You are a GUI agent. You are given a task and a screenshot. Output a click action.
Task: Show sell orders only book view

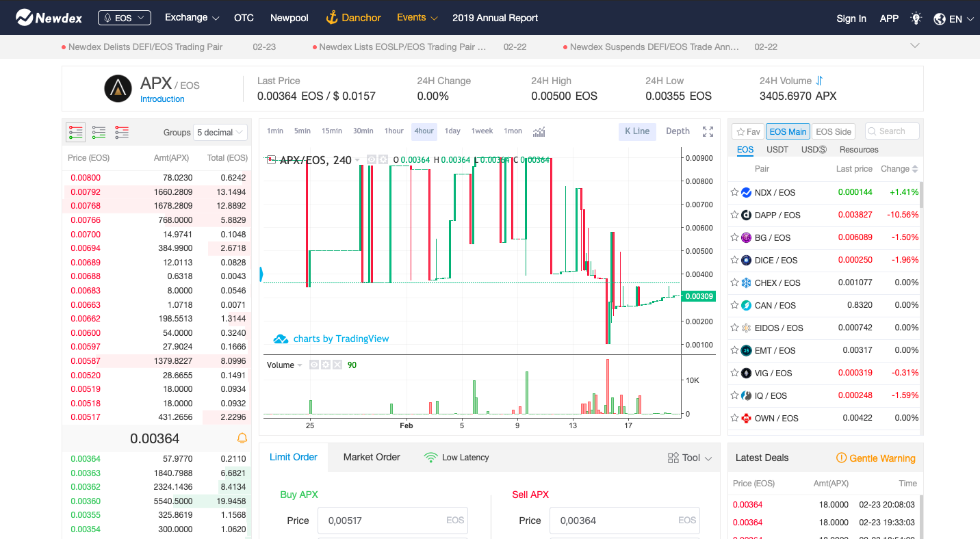coord(122,132)
